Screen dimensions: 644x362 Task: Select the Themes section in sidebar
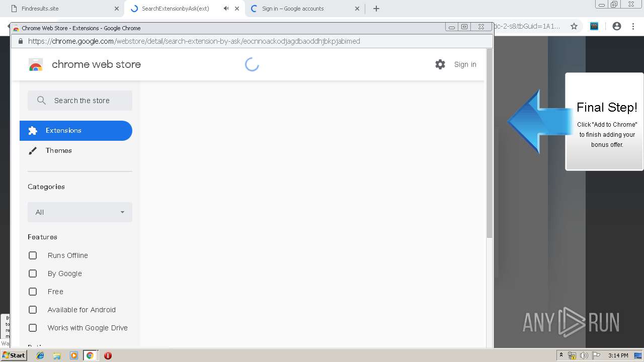coord(76,151)
